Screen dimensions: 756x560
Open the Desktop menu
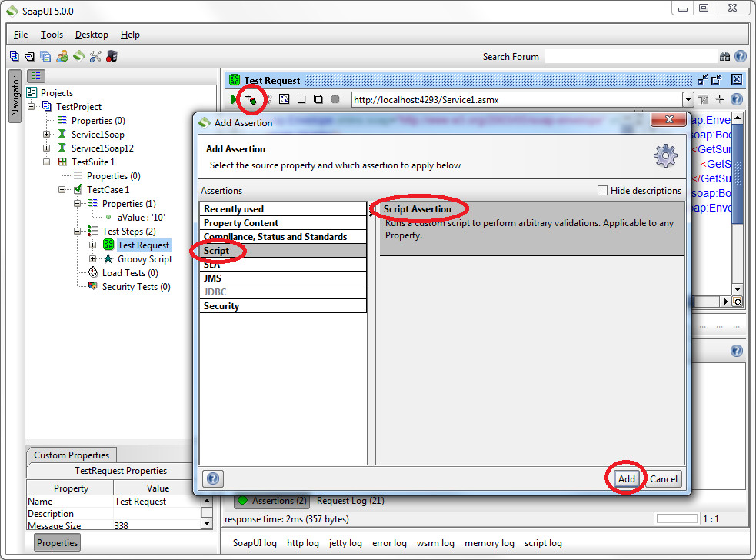tap(92, 35)
